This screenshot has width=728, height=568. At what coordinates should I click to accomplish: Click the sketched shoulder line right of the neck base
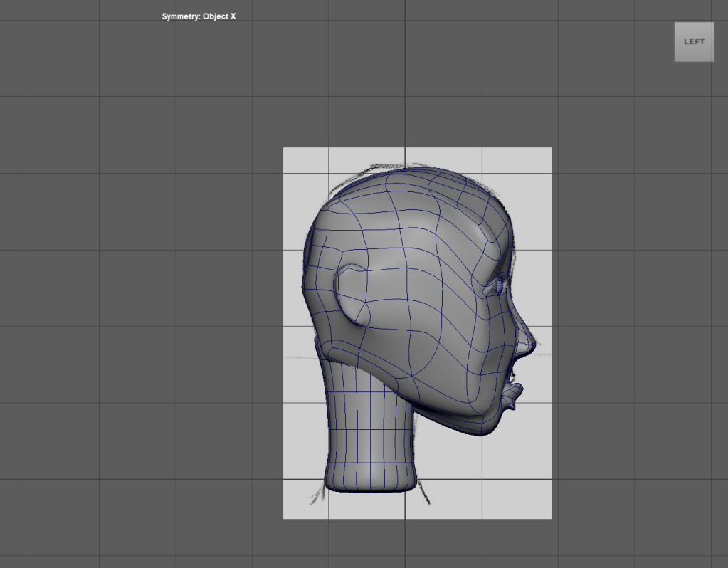[x=423, y=491]
